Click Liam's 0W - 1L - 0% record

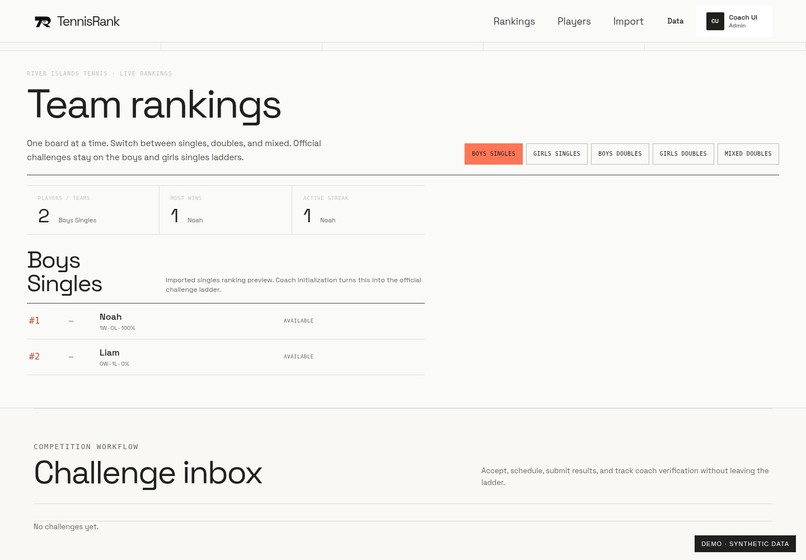(114, 364)
